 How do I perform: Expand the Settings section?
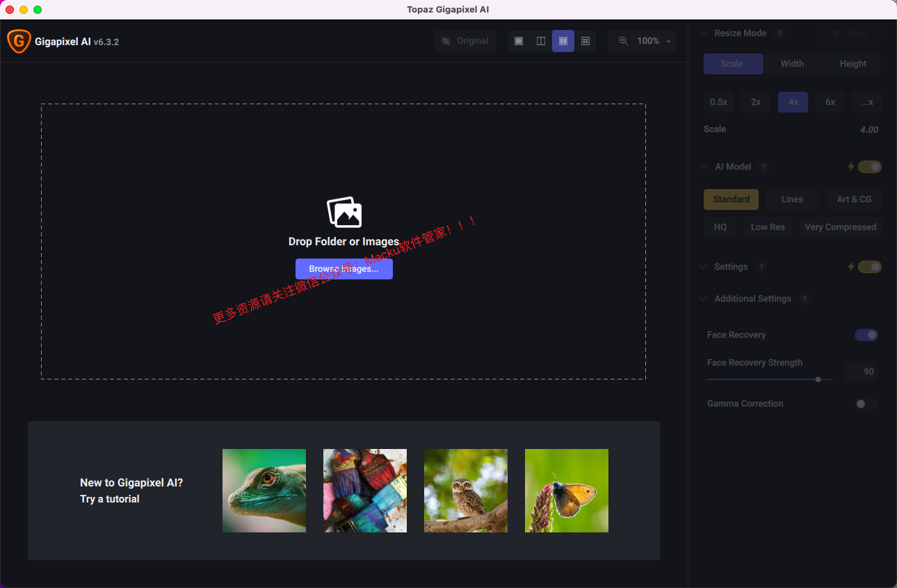pyautogui.click(x=703, y=267)
